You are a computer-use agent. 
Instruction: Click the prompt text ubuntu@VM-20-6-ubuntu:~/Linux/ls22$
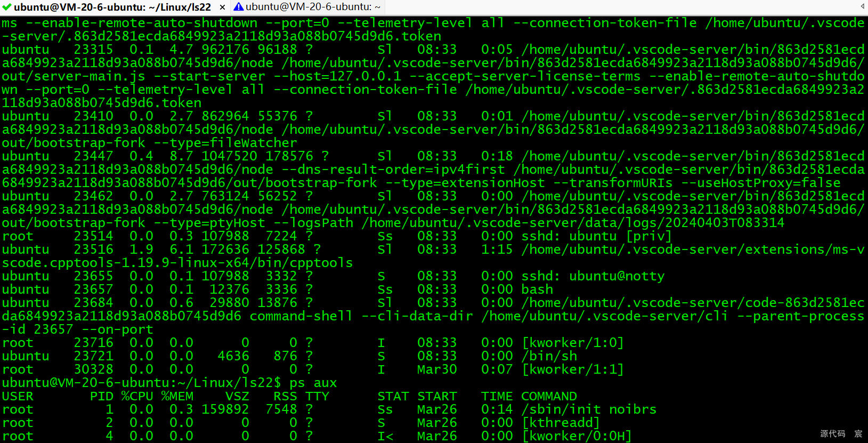point(141,383)
